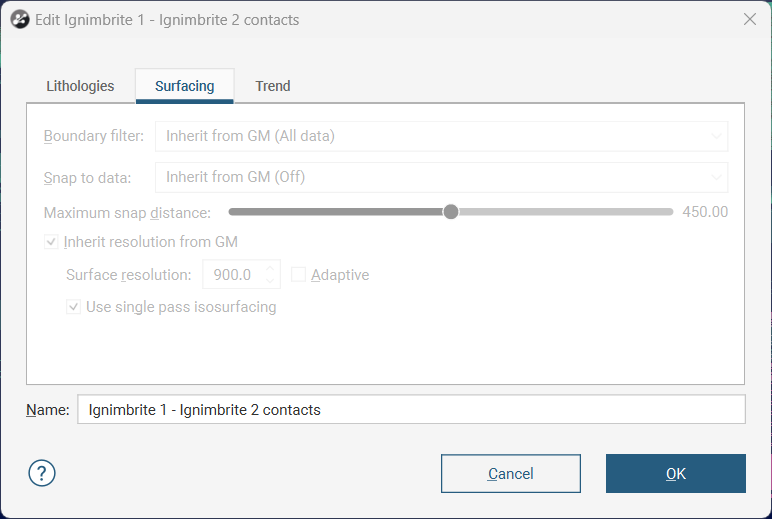
Task: Click the Leapfrog app icon in title bar
Action: click(18, 19)
